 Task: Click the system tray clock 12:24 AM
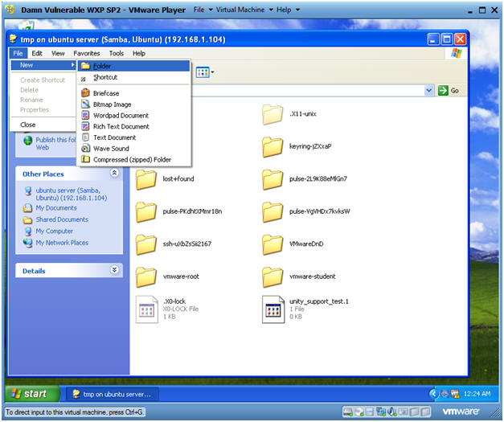point(477,394)
